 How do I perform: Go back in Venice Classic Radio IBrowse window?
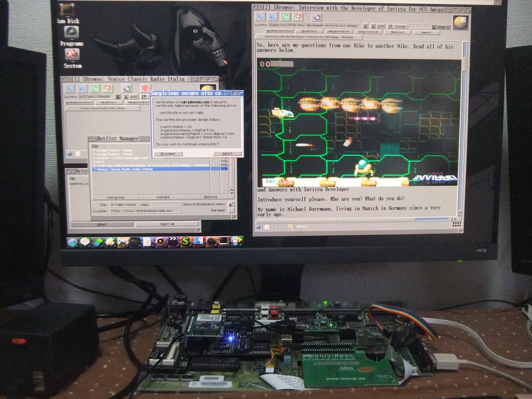pyautogui.click(x=70, y=88)
